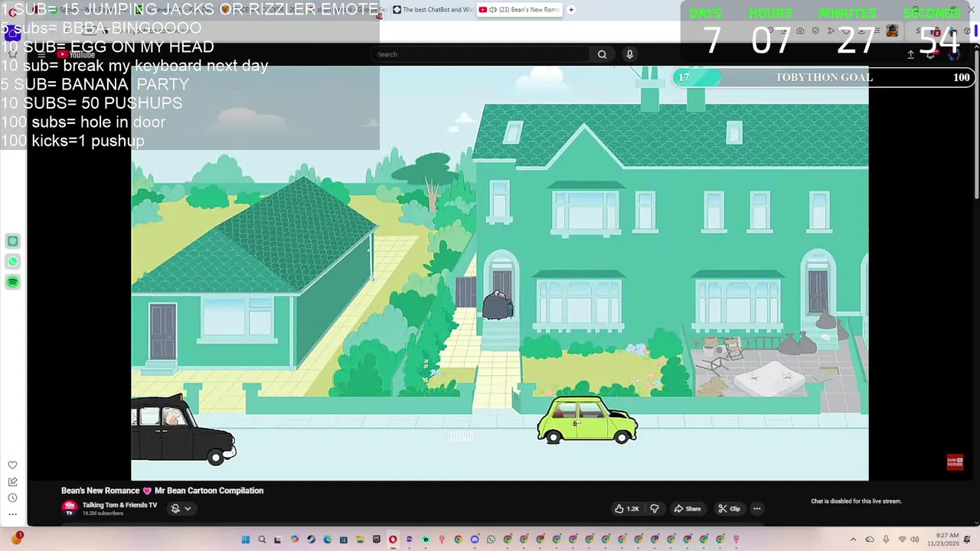
Task: Click the TOBYTHON GOAL progress bar
Action: 823,77
